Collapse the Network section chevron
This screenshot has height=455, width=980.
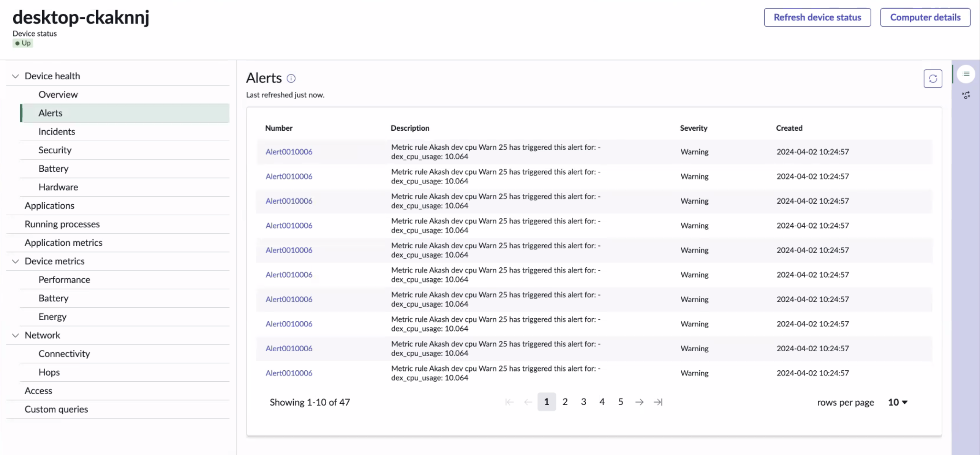click(x=15, y=335)
